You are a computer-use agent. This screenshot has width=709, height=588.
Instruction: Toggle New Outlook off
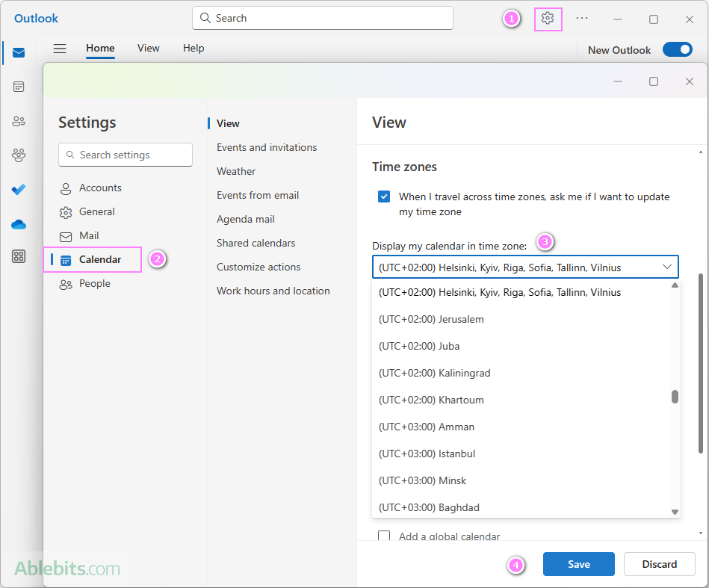[677, 49]
